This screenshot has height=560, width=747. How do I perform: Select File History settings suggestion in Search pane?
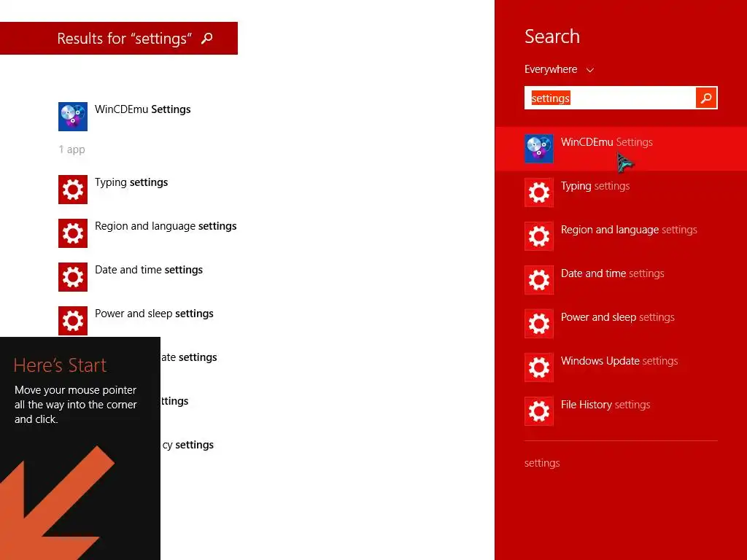(x=621, y=411)
